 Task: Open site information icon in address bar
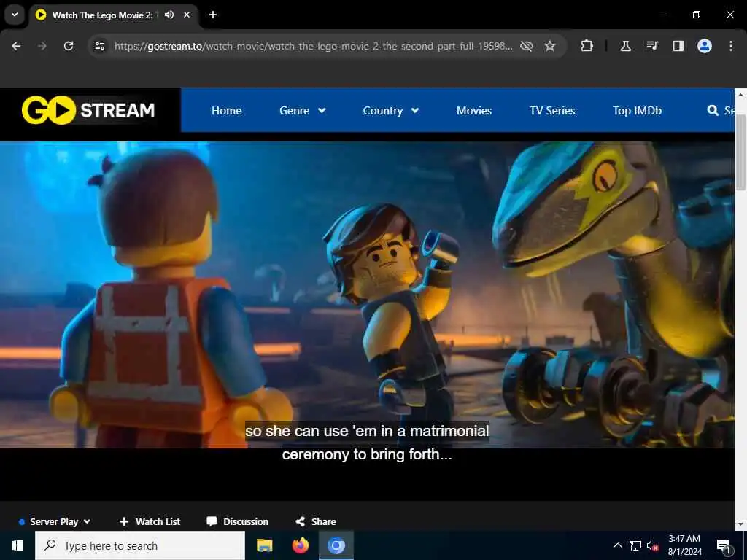click(x=100, y=46)
